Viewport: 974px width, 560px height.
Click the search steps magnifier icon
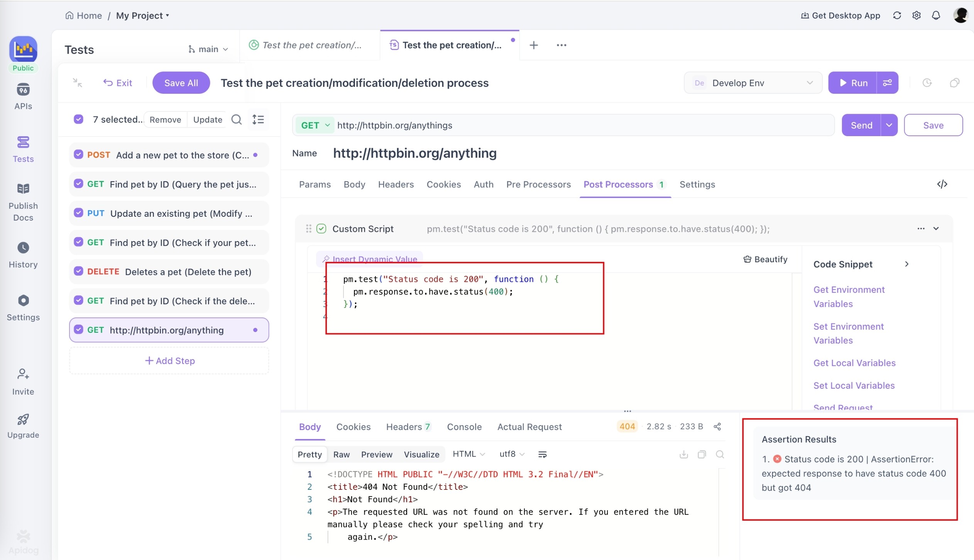coord(236,120)
